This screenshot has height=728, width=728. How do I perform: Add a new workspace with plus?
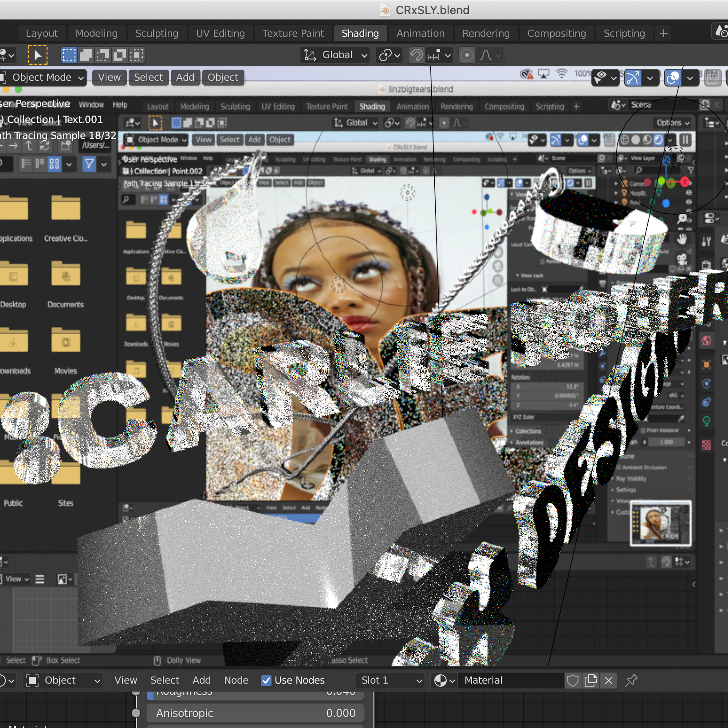click(663, 33)
